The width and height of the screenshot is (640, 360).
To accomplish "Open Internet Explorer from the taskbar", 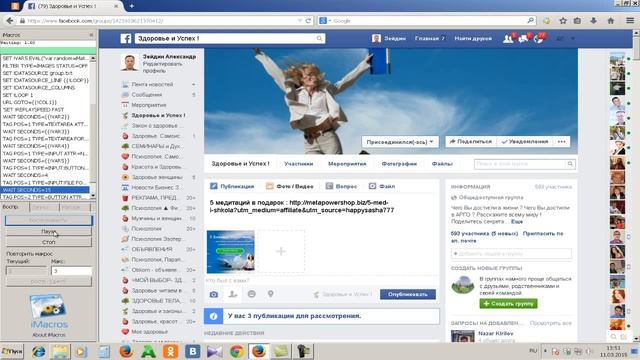I will click(x=39, y=351).
